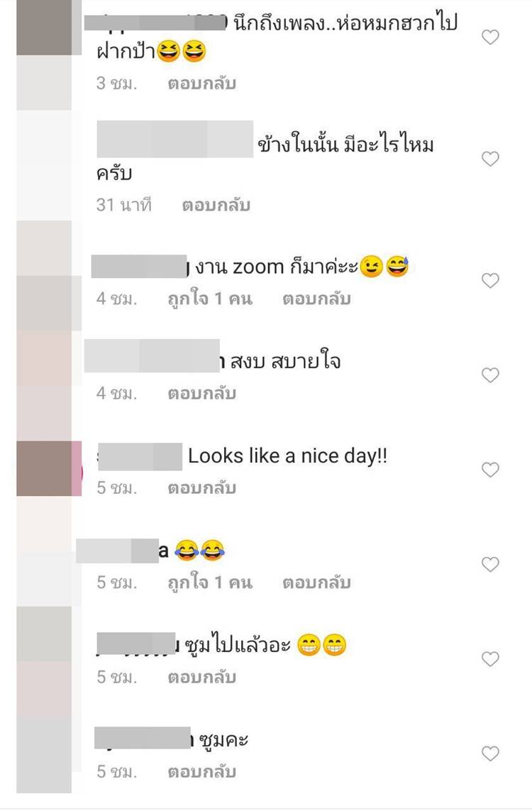Reply to the 31 นาที comment

(216, 205)
